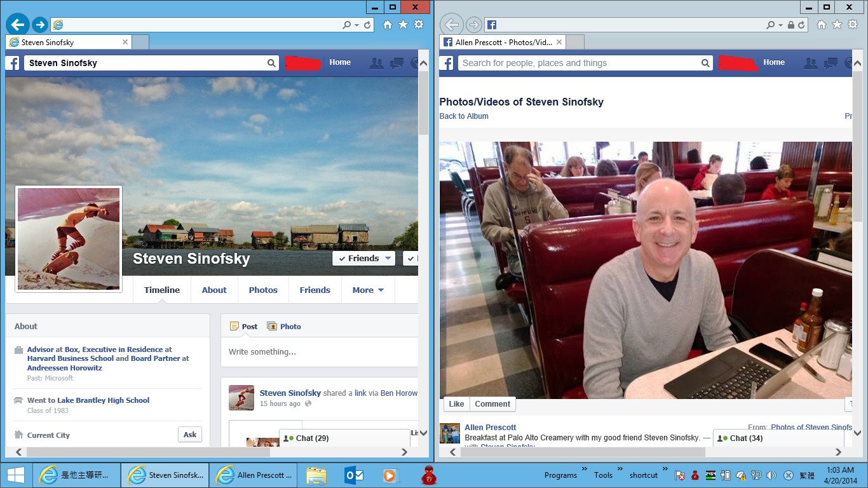The width and height of the screenshot is (868, 488).
Task: Open the volume speaker tray icon
Action: coord(771,475)
